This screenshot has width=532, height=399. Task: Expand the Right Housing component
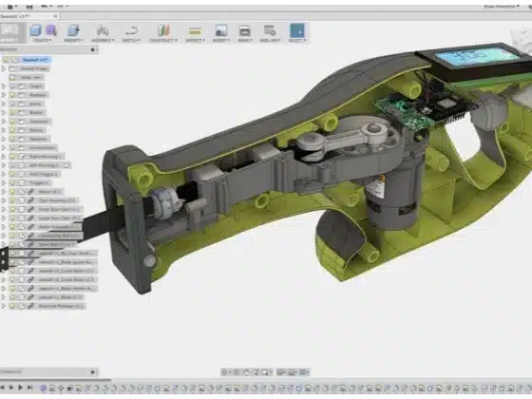click(4, 157)
